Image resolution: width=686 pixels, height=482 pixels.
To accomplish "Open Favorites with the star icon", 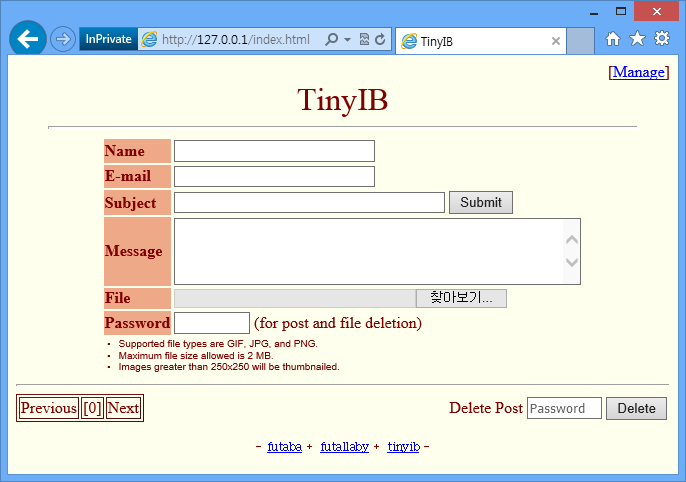I will click(x=637, y=39).
